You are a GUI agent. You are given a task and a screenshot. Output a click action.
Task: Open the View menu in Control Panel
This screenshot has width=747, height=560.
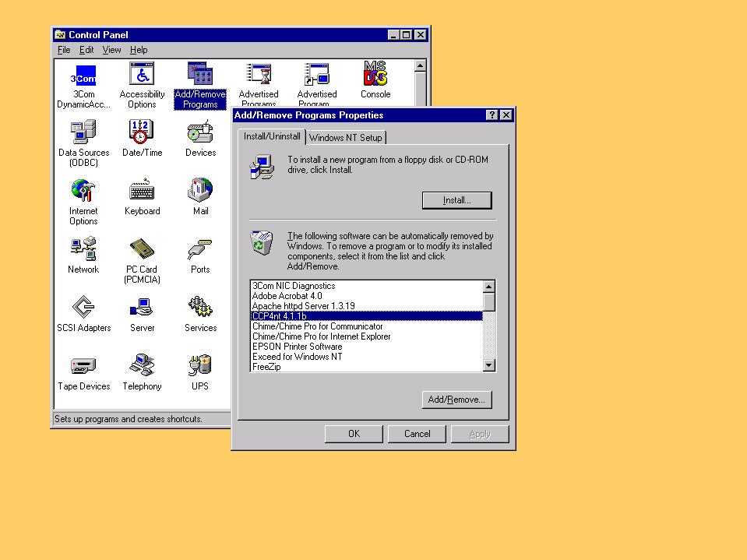coord(111,50)
